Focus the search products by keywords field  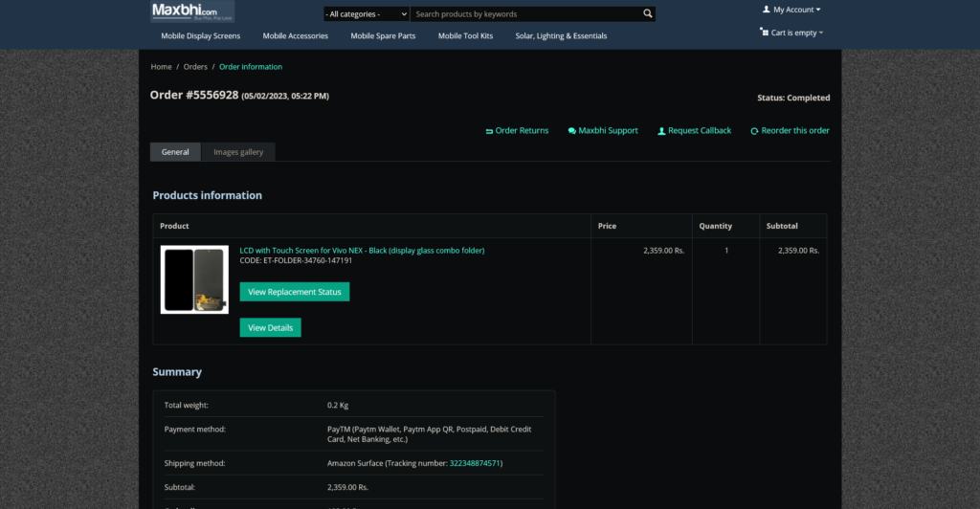point(527,13)
